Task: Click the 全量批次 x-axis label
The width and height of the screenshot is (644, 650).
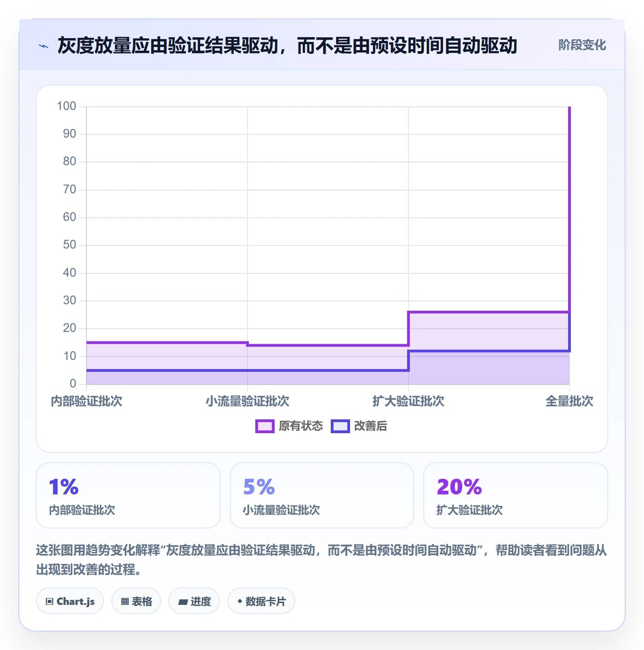Action: (x=569, y=401)
